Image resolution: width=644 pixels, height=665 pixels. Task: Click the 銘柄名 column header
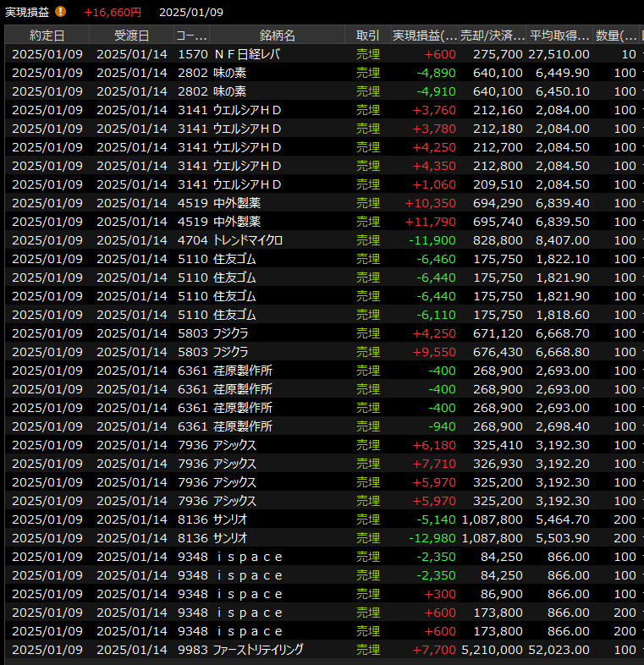pyautogui.click(x=277, y=36)
